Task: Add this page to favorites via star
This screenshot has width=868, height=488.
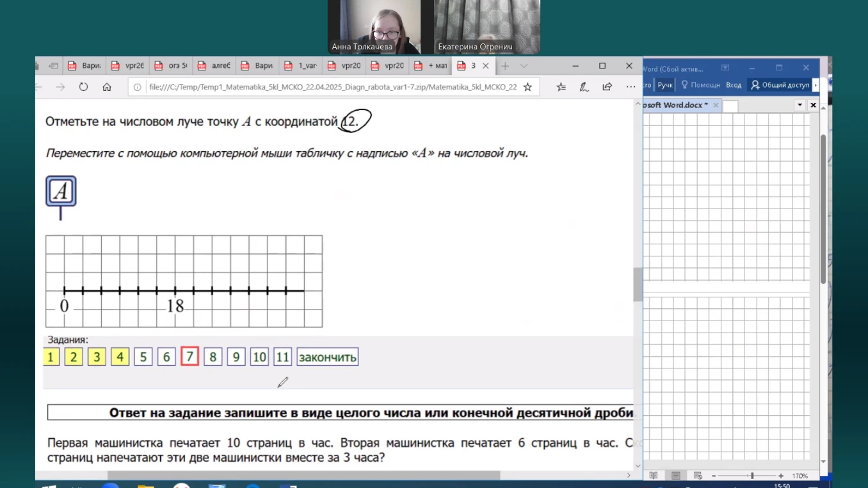Action: point(527,87)
